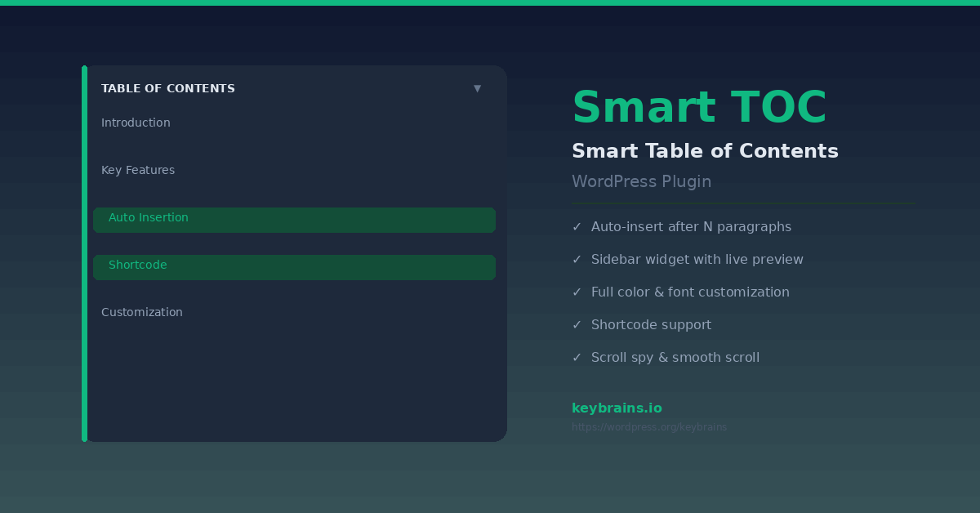
Task: Click the checkmark beside Shortcode support
Action: point(577,325)
